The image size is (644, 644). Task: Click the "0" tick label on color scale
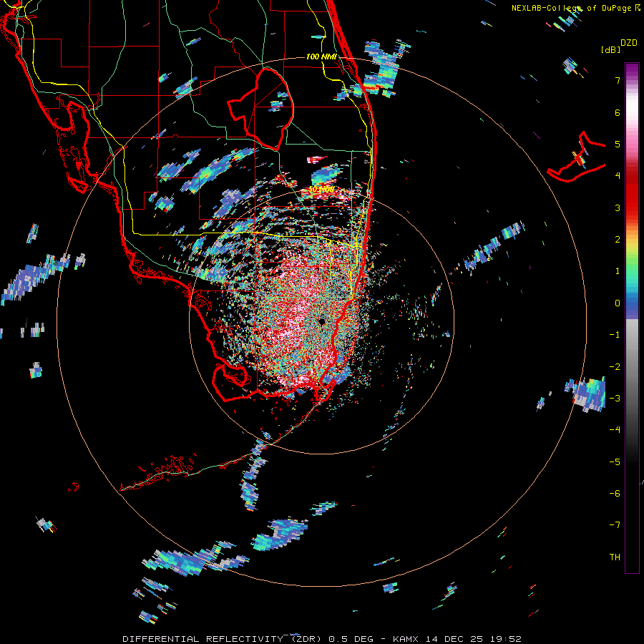[618, 303]
